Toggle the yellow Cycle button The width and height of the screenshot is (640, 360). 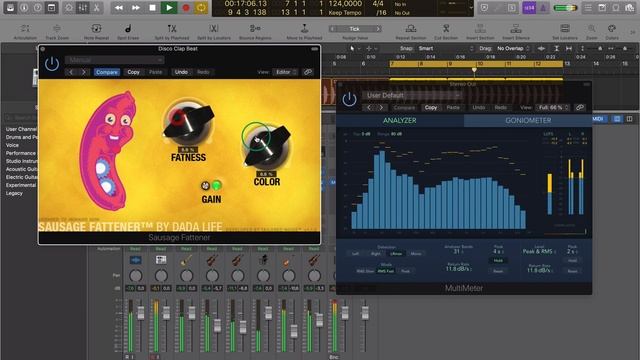pyautogui.click(x=201, y=7)
